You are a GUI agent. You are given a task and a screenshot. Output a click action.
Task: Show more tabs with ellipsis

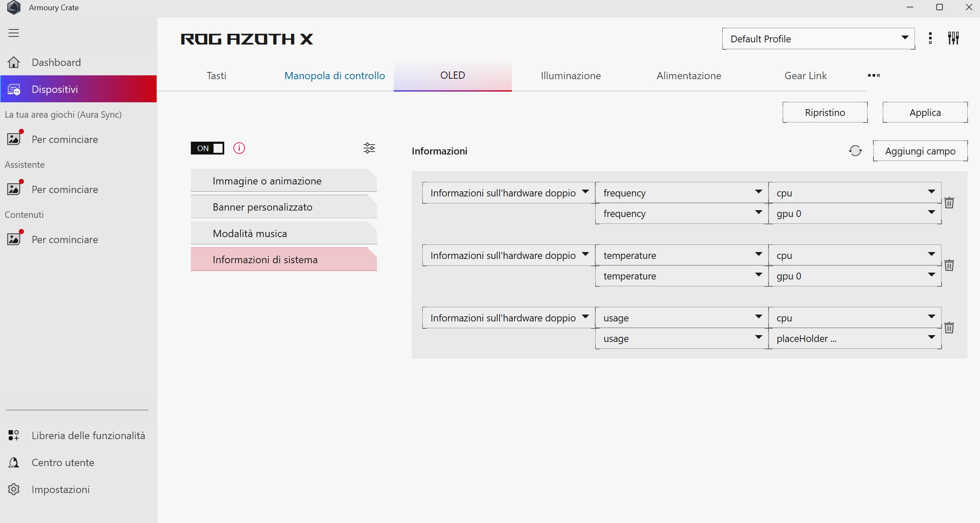[x=873, y=75]
